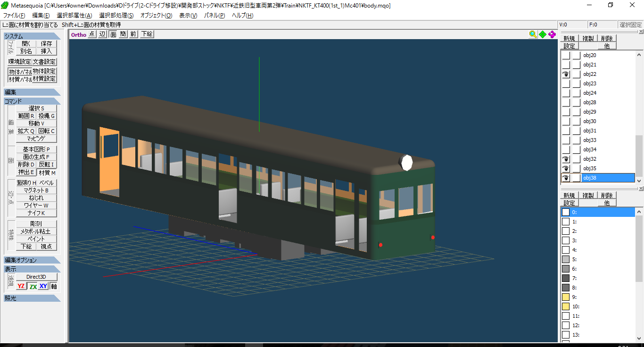Hide obj38 with its eye icon
The height and width of the screenshot is (347, 644).
click(566, 178)
